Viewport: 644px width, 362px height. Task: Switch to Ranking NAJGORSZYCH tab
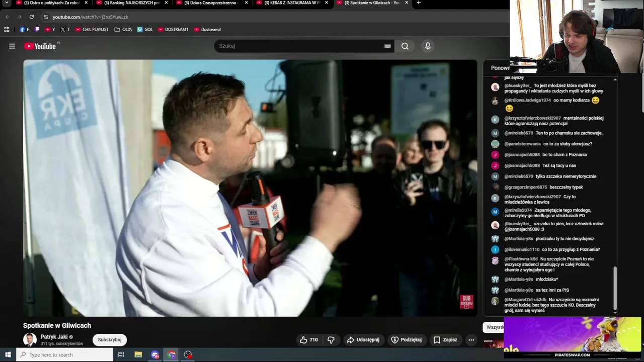pyautogui.click(x=131, y=3)
